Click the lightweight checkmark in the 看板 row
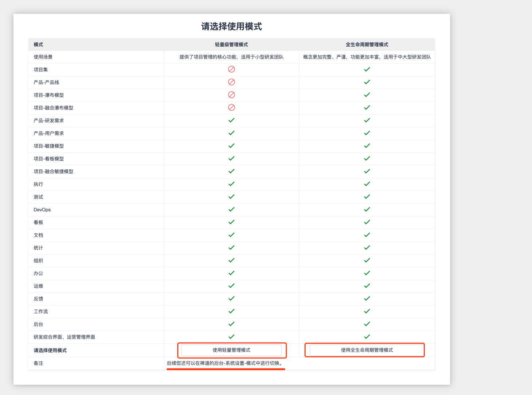Screen dimensions: 532x395 tap(231, 222)
